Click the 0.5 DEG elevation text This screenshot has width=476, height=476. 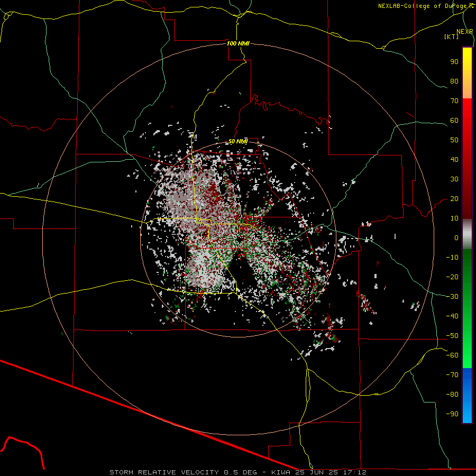click(241, 472)
